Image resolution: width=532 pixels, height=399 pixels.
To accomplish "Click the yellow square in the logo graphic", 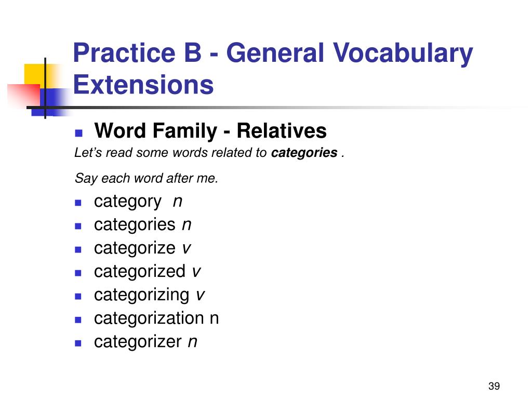I will pos(35,74).
